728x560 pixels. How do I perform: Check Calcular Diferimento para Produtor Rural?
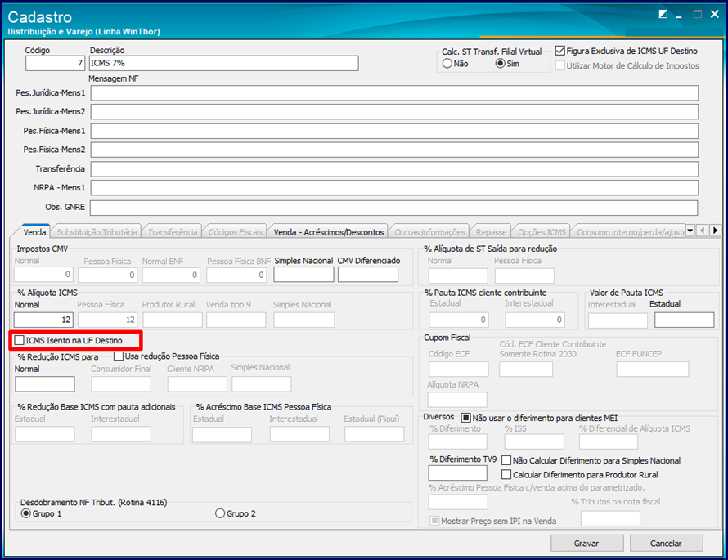point(506,475)
